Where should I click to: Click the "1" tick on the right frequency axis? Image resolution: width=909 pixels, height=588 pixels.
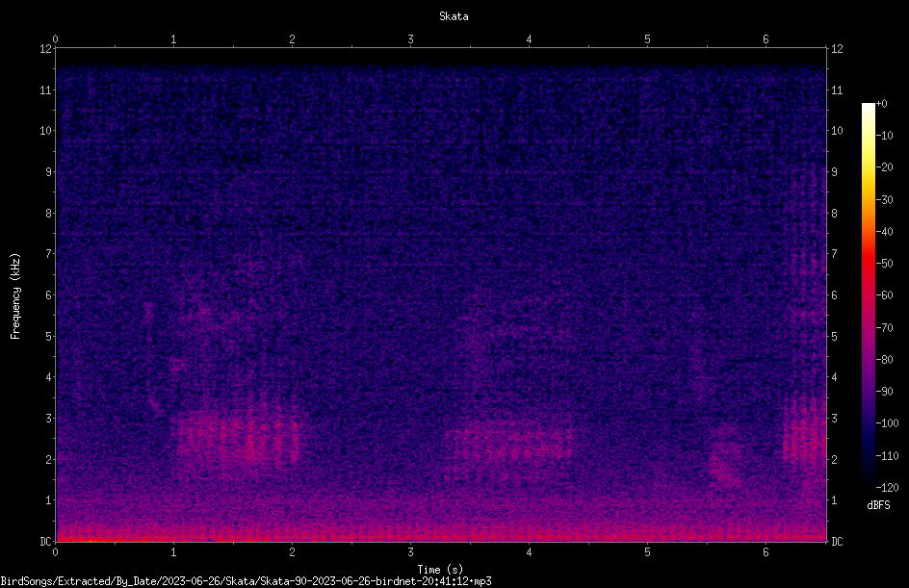click(834, 500)
